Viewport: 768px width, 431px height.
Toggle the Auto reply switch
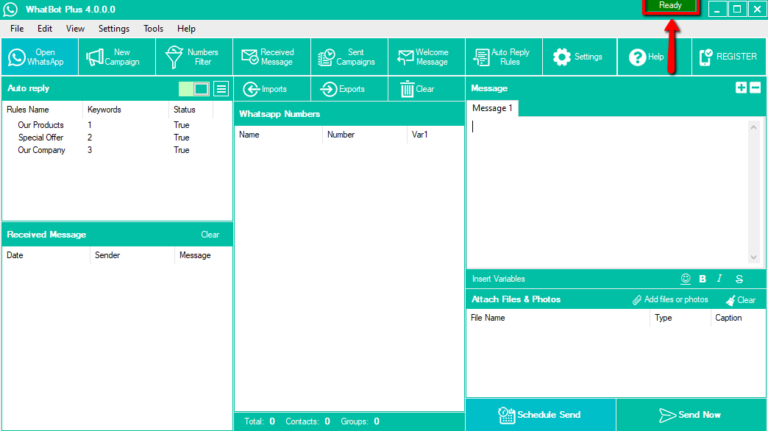point(194,89)
